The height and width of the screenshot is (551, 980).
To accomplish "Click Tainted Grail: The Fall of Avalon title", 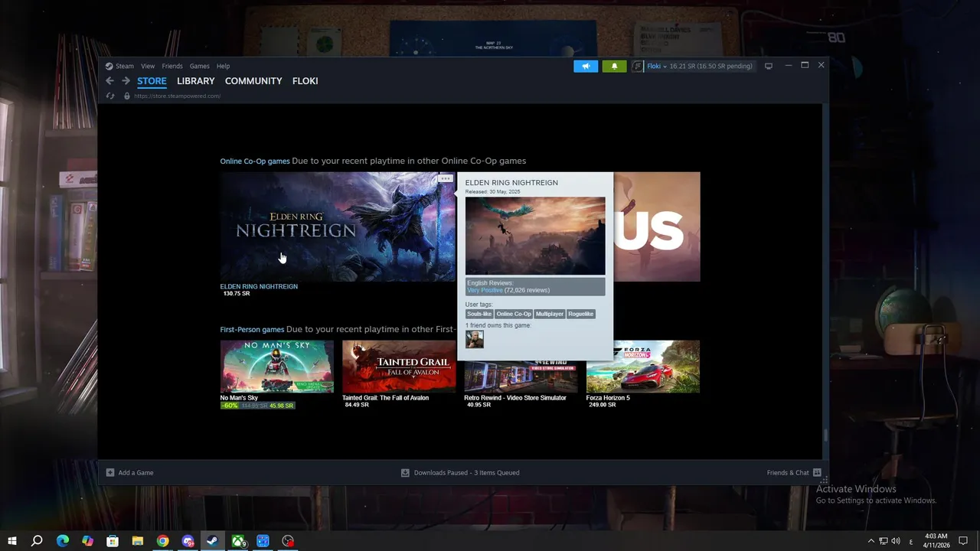I will (x=385, y=397).
